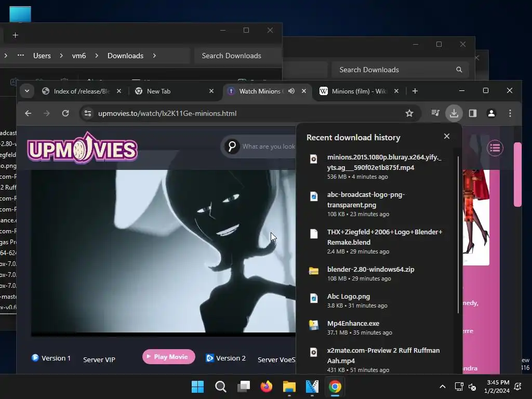Screen dimensions: 532x399
Task: Open the muted volume tray icon
Action: pos(472,387)
